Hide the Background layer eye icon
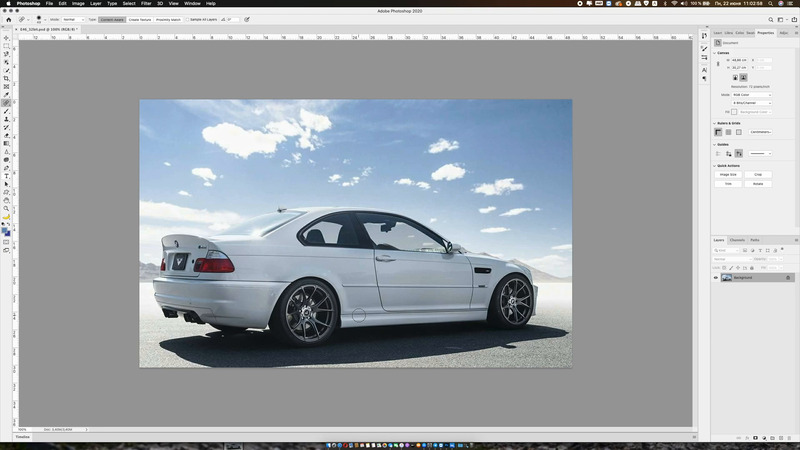Viewport: 800px width, 450px height. 715,277
